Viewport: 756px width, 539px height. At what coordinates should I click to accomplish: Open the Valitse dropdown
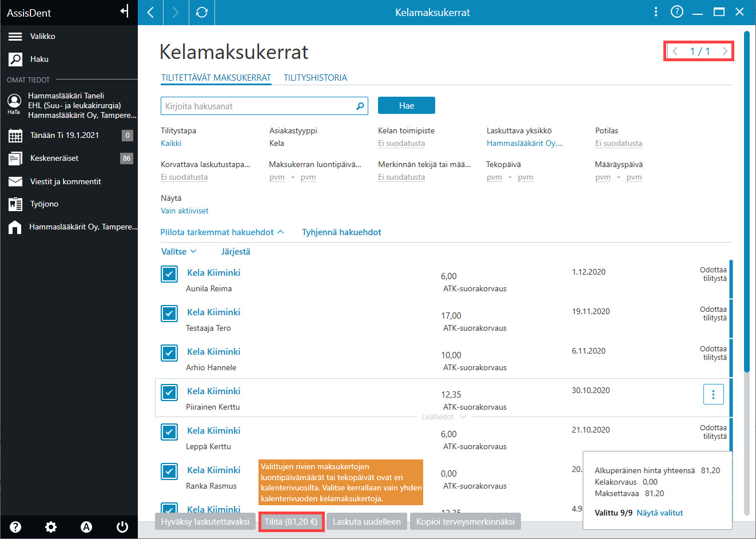pos(179,252)
